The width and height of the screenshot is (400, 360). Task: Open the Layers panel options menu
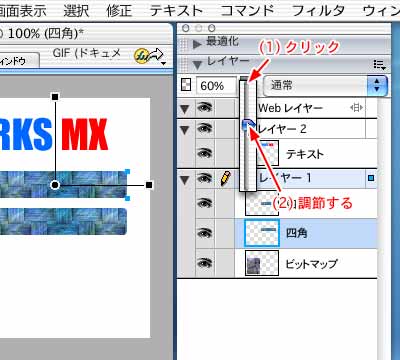click(x=379, y=65)
